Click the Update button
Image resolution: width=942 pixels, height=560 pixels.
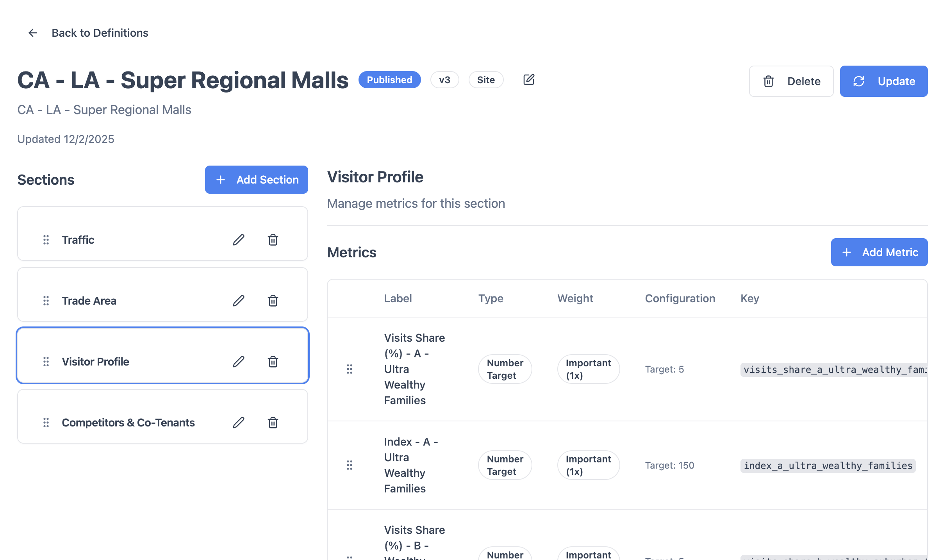pos(884,81)
